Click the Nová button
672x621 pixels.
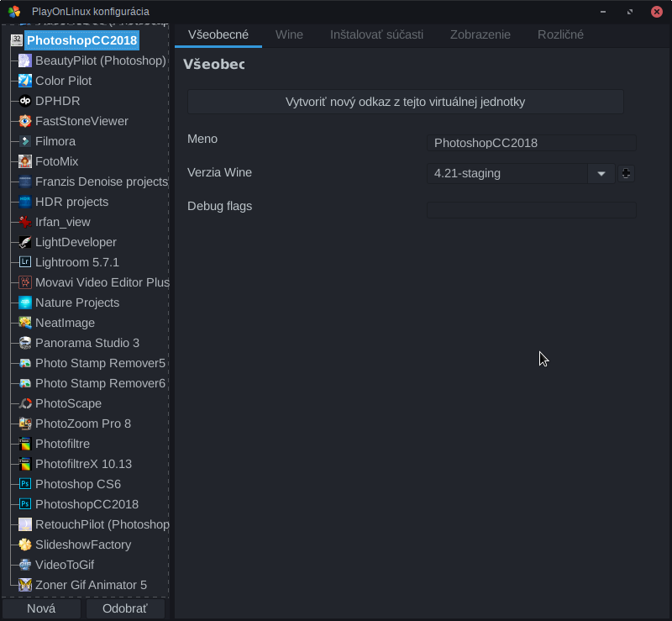(x=41, y=608)
